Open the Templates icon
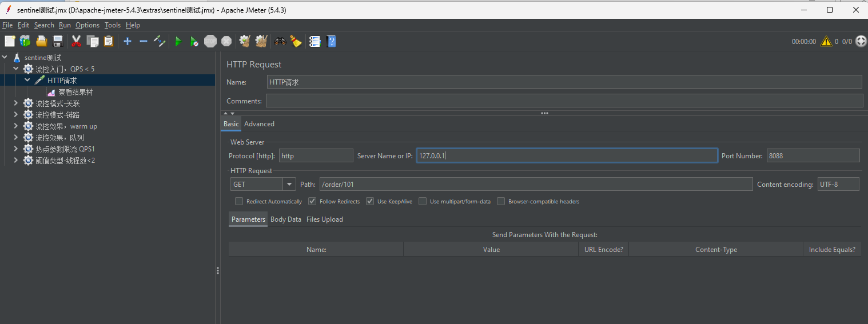Screen dimensions: 868x324 pyautogui.click(x=25, y=41)
